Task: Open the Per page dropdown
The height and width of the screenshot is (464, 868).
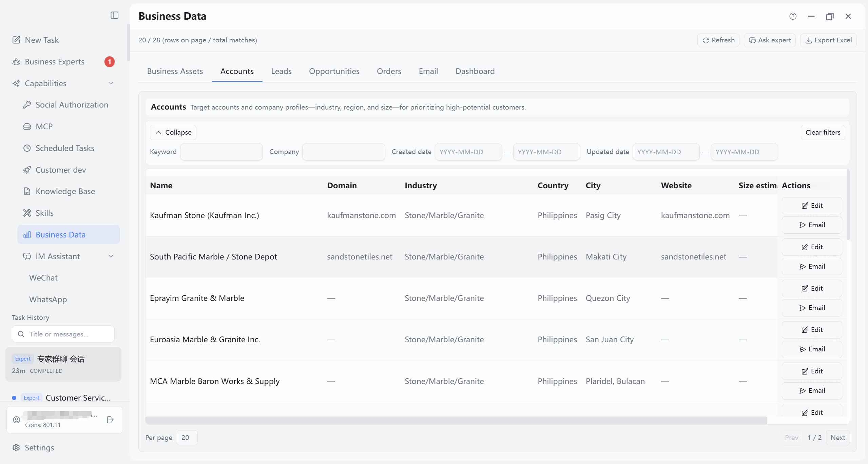Action: click(x=187, y=438)
